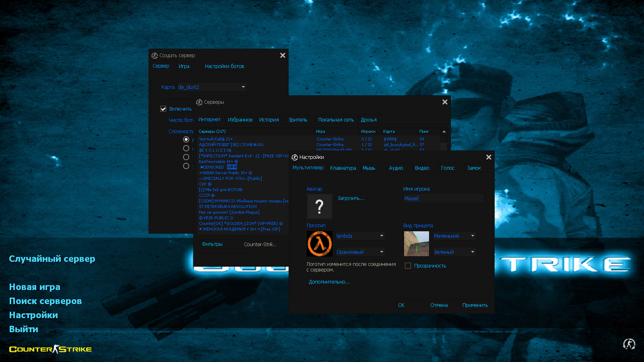This screenshot has width=644, height=362.
Task: Click the scroll-up arrow in server list header
Action: click(444, 132)
